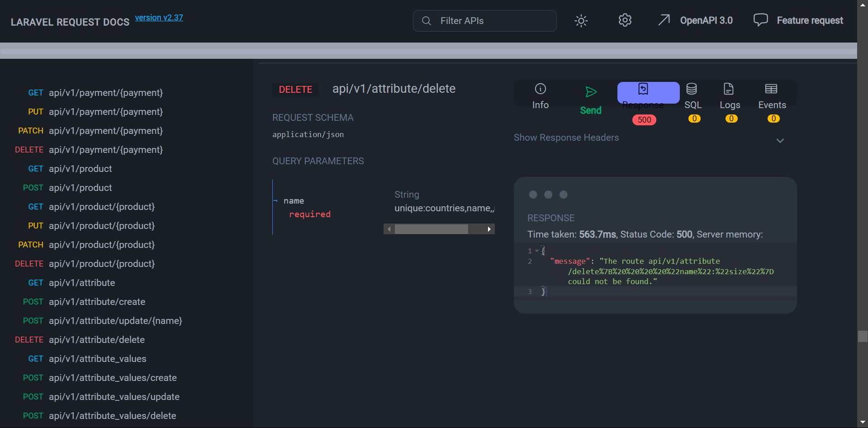
Task: Expand Show Response Headers label
Action: click(566, 138)
